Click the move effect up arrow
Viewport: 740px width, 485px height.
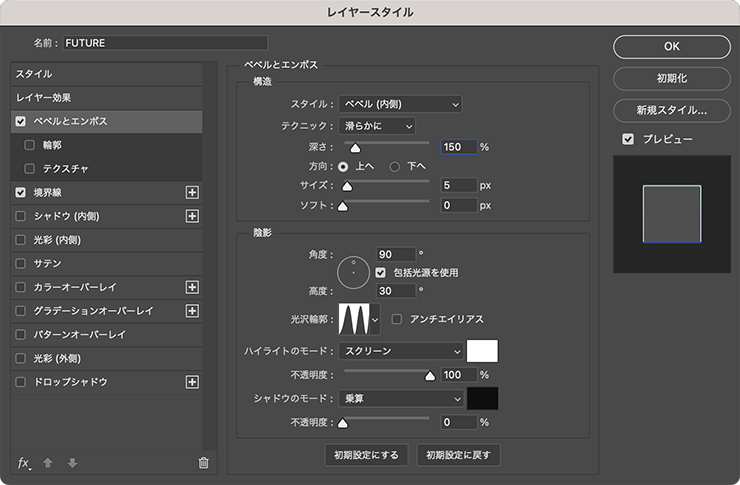click(48, 462)
